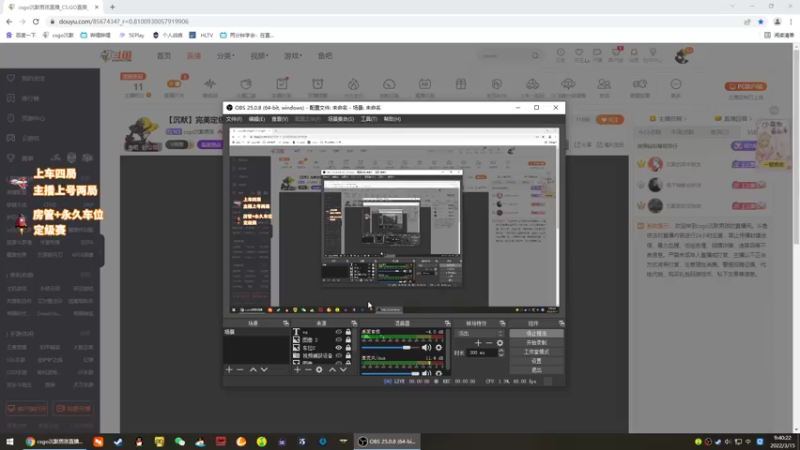Toggle visibility of 视频捕获设备 source
Viewport: 800px width, 450px height.
coord(338,356)
